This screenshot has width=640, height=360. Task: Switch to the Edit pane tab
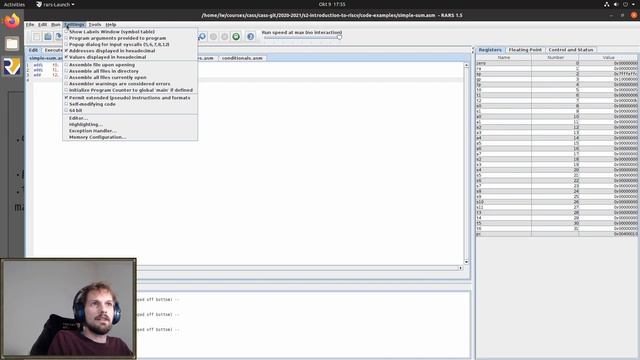(33, 50)
